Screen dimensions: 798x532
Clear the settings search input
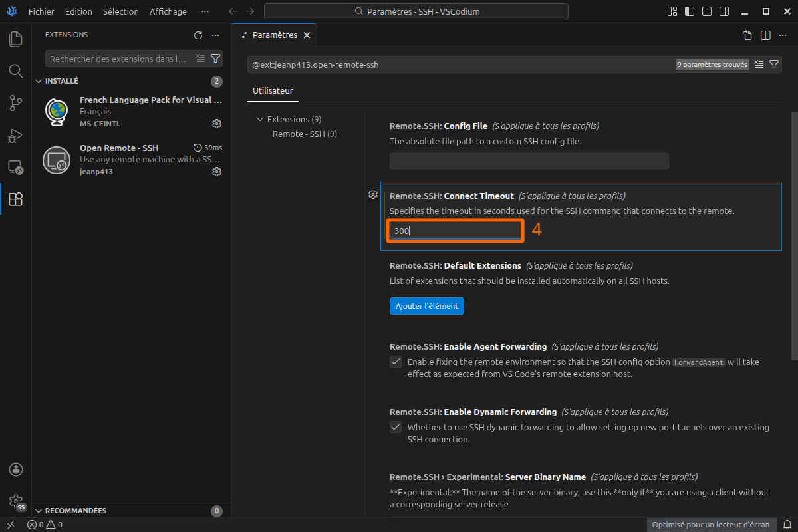coord(759,65)
